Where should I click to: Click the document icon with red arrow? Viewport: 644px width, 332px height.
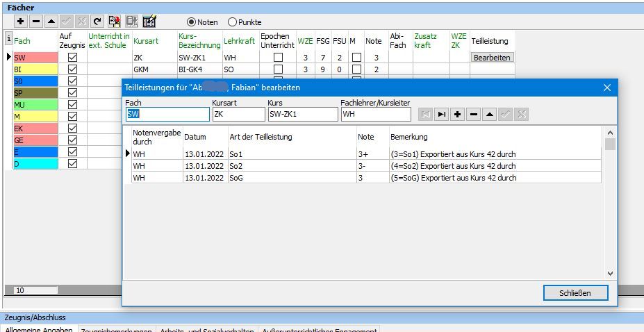114,22
